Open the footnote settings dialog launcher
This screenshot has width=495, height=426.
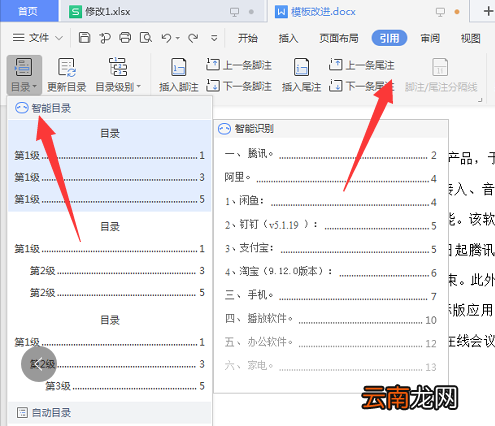pyautogui.click(x=480, y=100)
